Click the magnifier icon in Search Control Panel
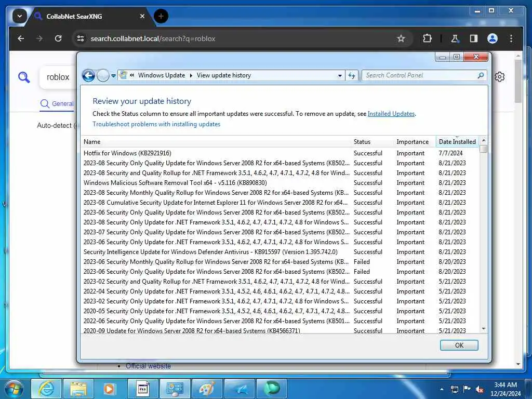Screen dimensions: 532x399 pyautogui.click(x=481, y=75)
